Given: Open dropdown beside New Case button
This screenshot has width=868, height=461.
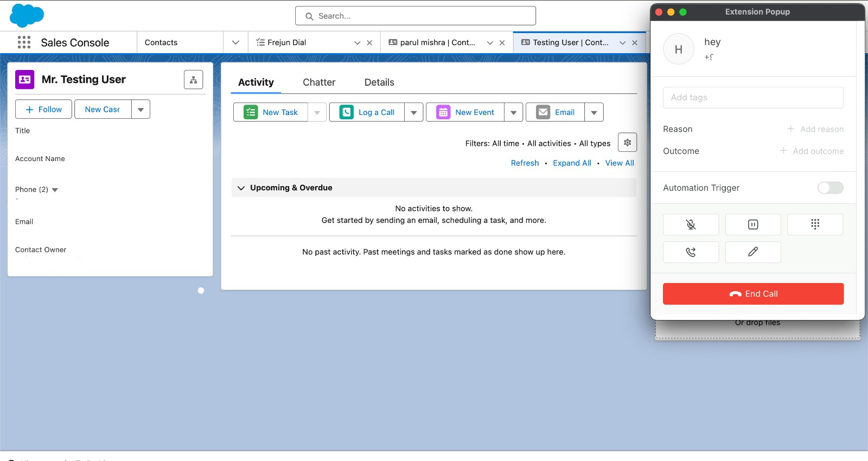Looking at the screenshot, I should (x=141, y=110).
